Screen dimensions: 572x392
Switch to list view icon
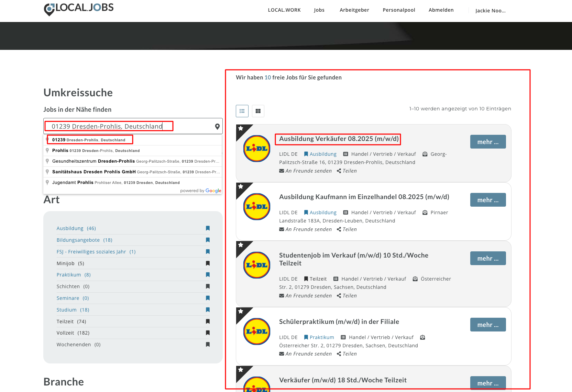coord(242,111)
